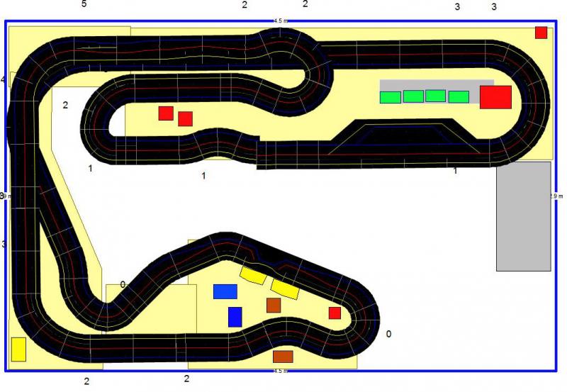Click the tall dark-blue rectangle in lower infield

click(235, 317)
